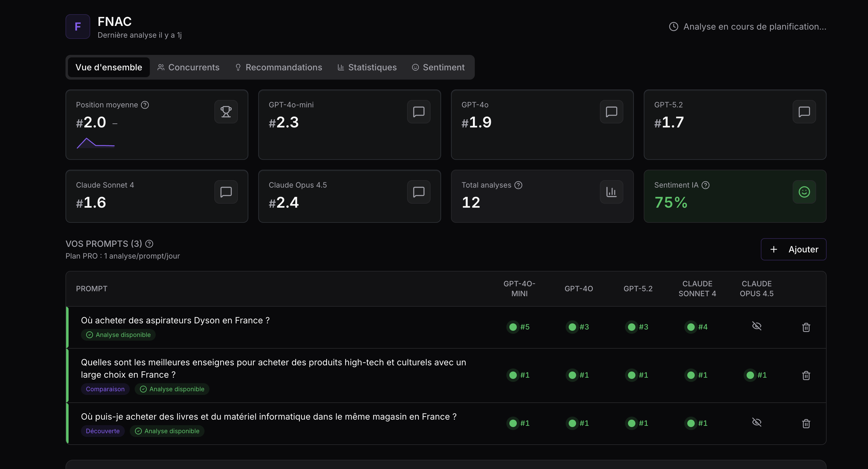Click the help icon beside VOS PROMPTS
This screenshot has height=469, width=868.
149,244
